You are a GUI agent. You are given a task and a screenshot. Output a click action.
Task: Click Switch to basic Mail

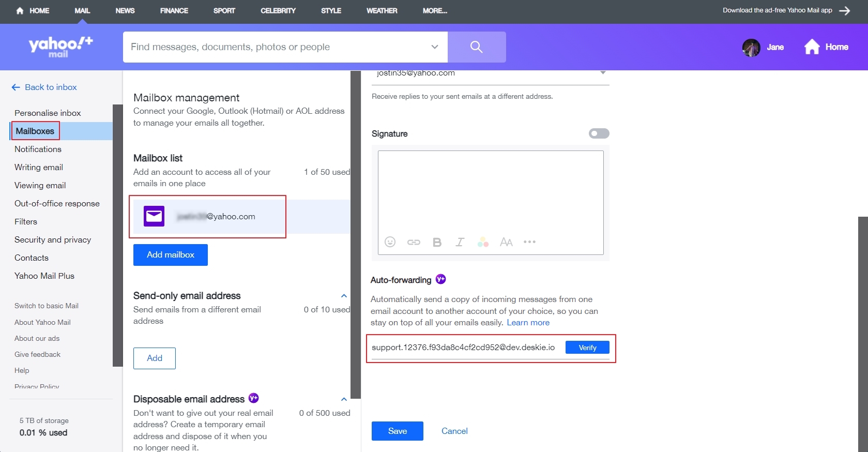click(x=47, y=306)
